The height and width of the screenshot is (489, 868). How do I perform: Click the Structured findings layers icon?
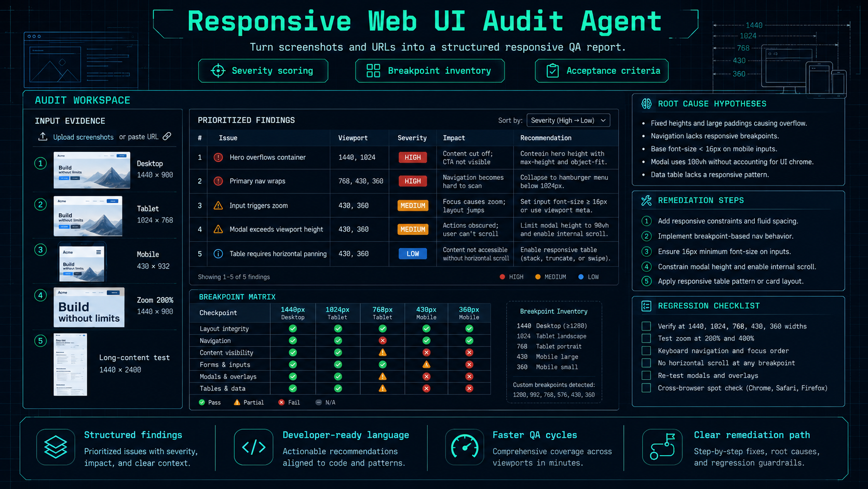pyautogui.click(x=56, y=447)
